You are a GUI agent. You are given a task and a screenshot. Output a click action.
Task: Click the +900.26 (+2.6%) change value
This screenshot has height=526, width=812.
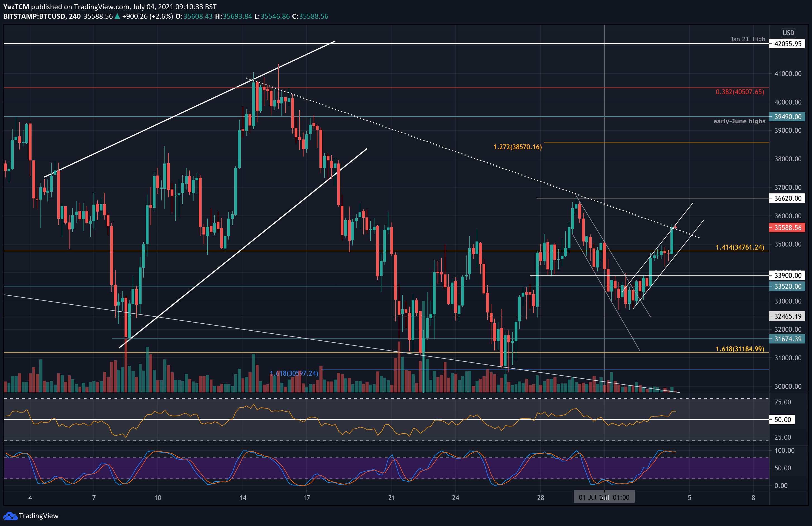click(x=147, y=16)
